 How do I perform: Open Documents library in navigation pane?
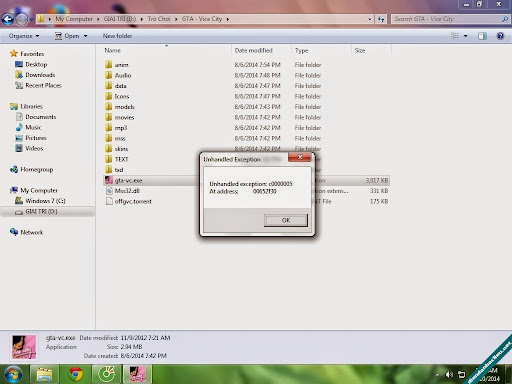[36, 117]
